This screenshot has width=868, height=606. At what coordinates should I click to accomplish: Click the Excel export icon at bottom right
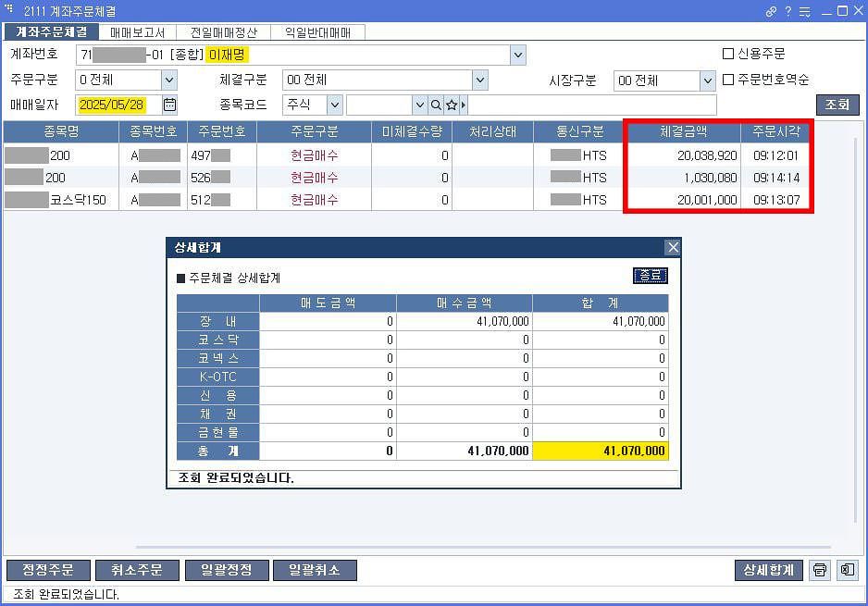pos(847,570)
